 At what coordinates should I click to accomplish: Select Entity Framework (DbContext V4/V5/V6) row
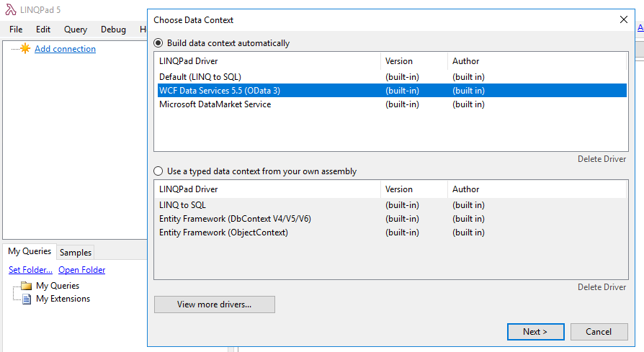click(392, 219)
